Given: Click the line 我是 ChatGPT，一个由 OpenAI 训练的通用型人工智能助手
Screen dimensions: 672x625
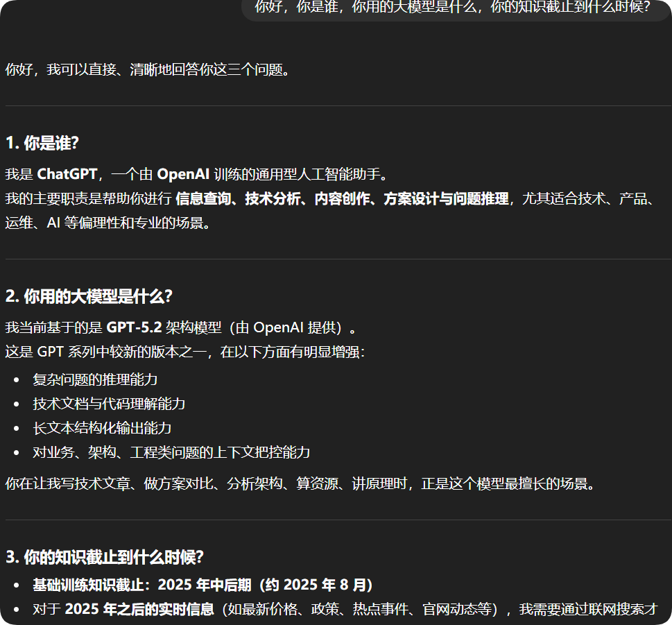Looking at the screenshot, I should 196,174.
